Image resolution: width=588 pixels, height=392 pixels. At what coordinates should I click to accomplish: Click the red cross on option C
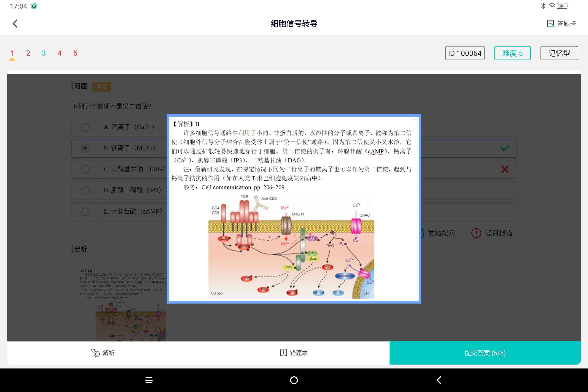click(x=505, y=169)
